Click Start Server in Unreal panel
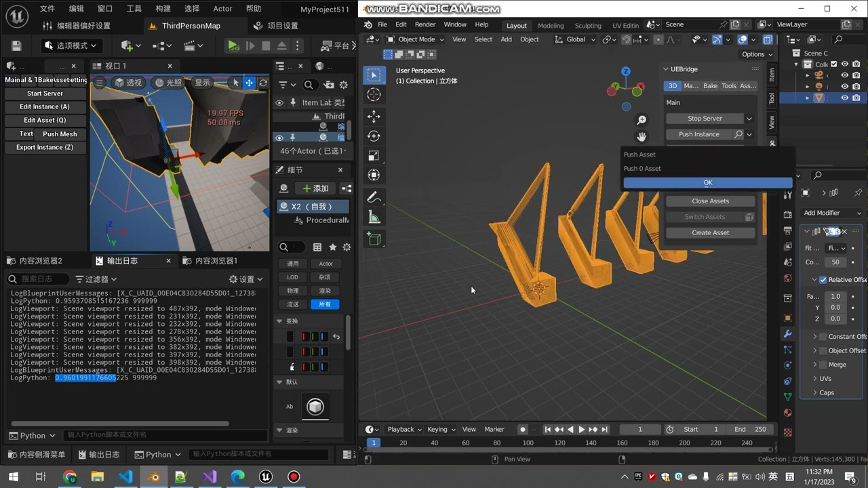 pyautogui.click(x=45, y=94)
